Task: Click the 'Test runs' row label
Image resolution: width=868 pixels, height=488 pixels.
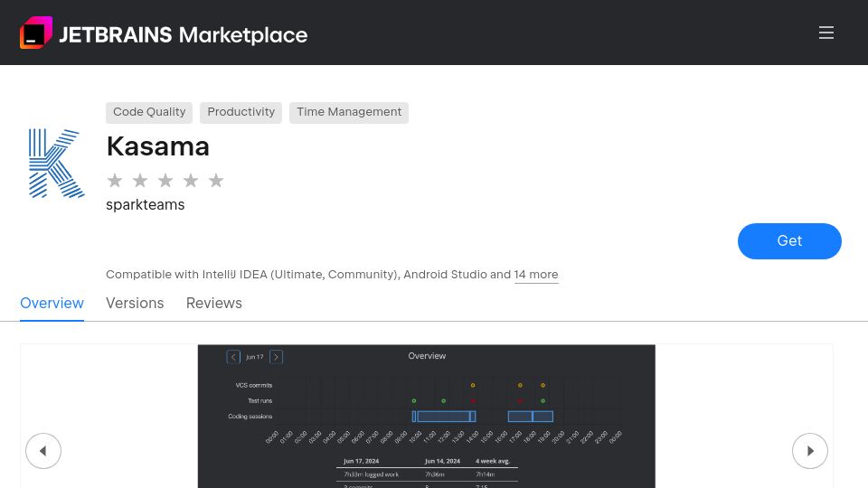Action: [x=260, y=400]
